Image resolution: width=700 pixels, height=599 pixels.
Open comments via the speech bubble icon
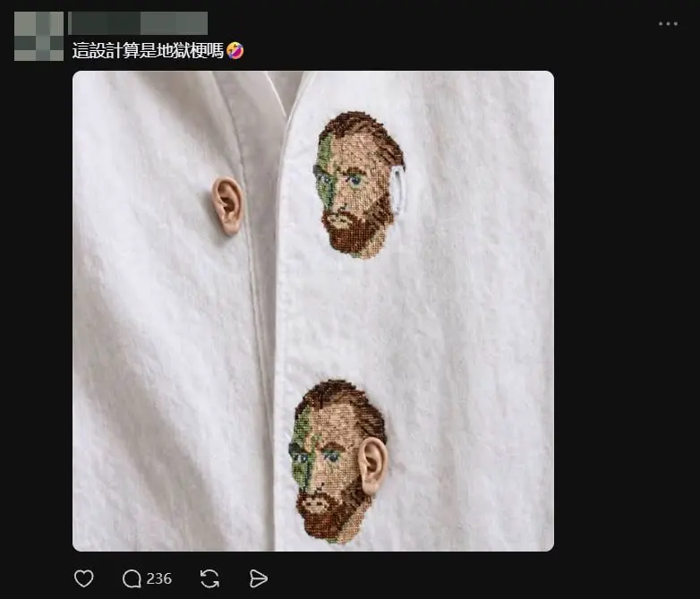[132, 579]
